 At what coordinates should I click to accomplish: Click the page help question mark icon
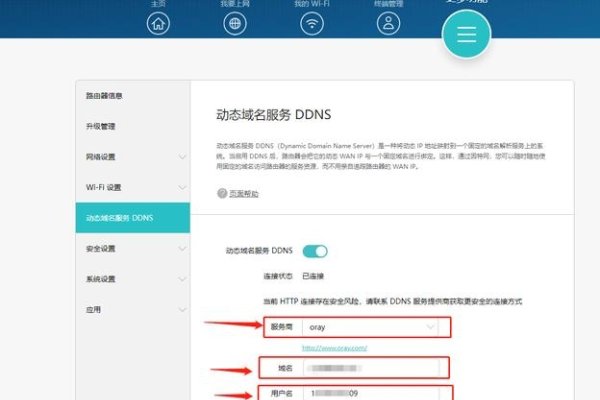click(222, 193)
